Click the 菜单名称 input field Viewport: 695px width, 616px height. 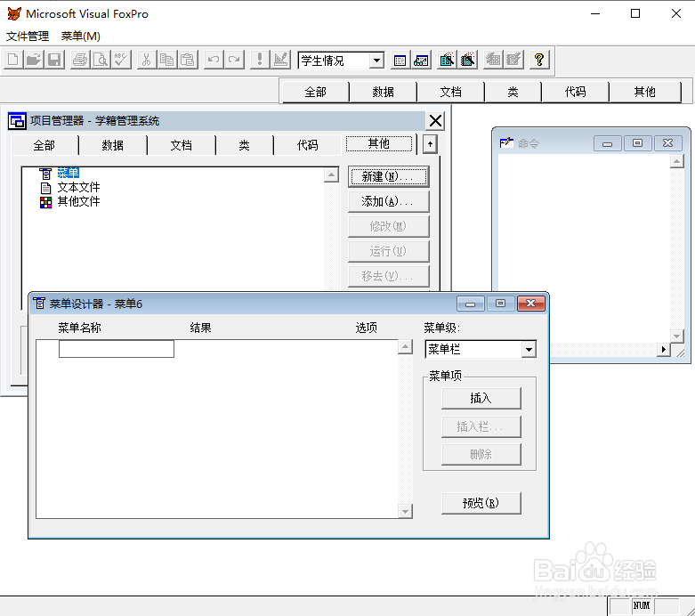[x=117, y=349]
